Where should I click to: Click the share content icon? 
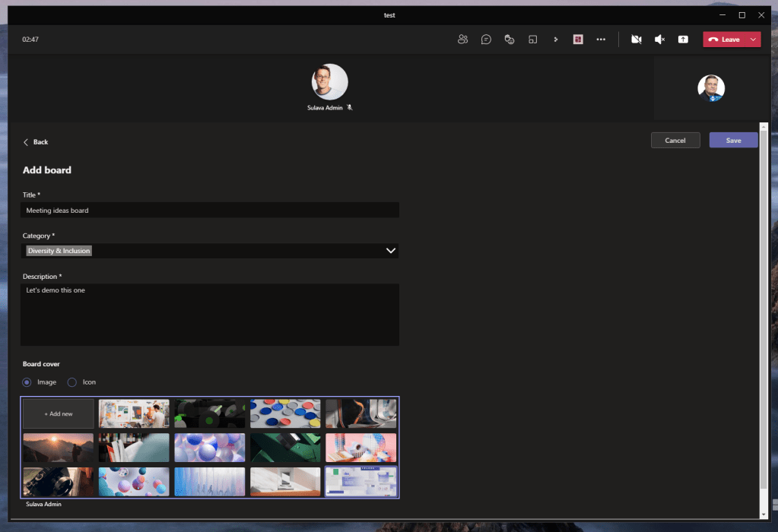[x=683, y=40]
